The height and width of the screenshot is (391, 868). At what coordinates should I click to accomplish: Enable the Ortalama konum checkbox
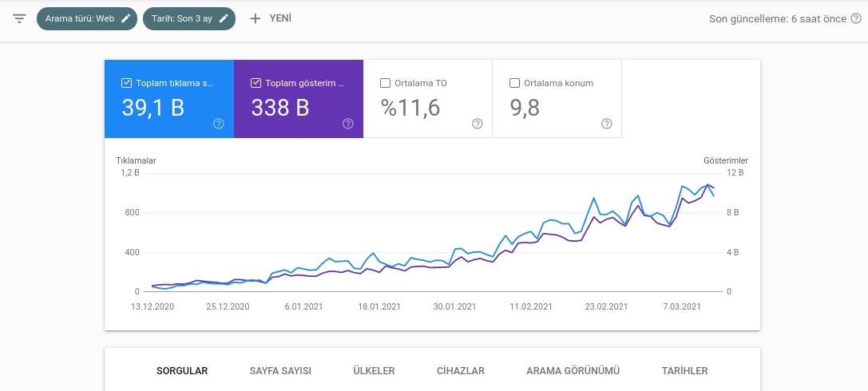[x=514, y=83]
